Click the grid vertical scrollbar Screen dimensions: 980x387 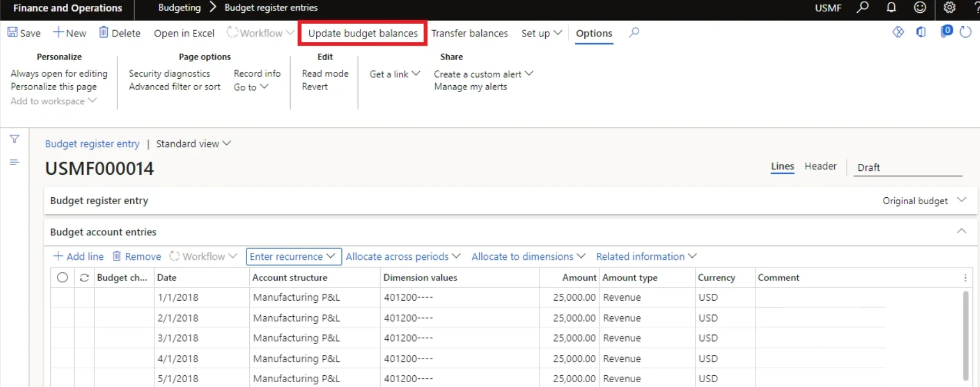coord(966,335)
